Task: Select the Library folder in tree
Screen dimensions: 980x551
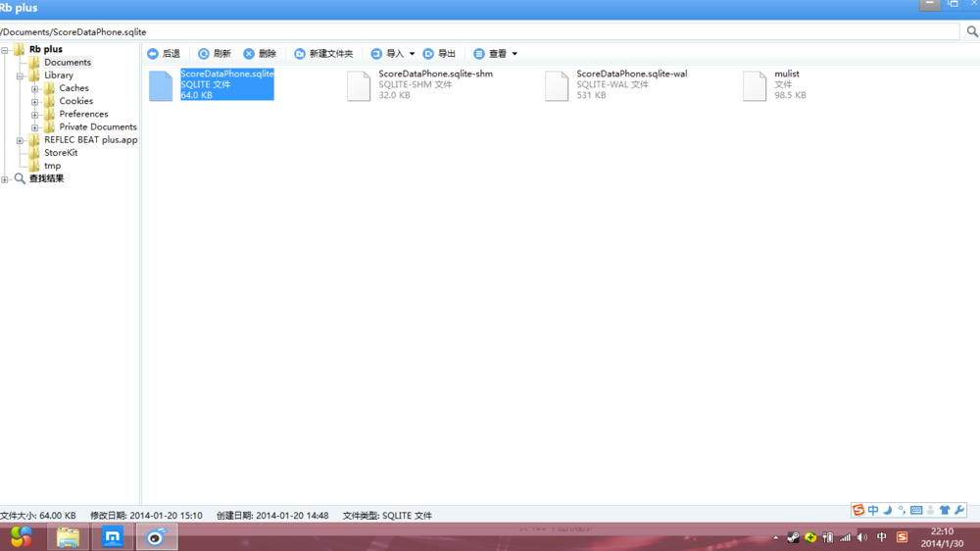Action: [59, 75]
